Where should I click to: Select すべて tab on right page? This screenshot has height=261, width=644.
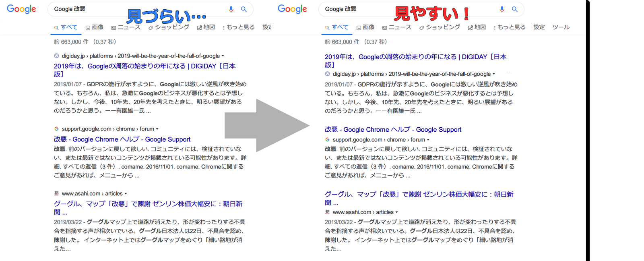pos(337,27)
